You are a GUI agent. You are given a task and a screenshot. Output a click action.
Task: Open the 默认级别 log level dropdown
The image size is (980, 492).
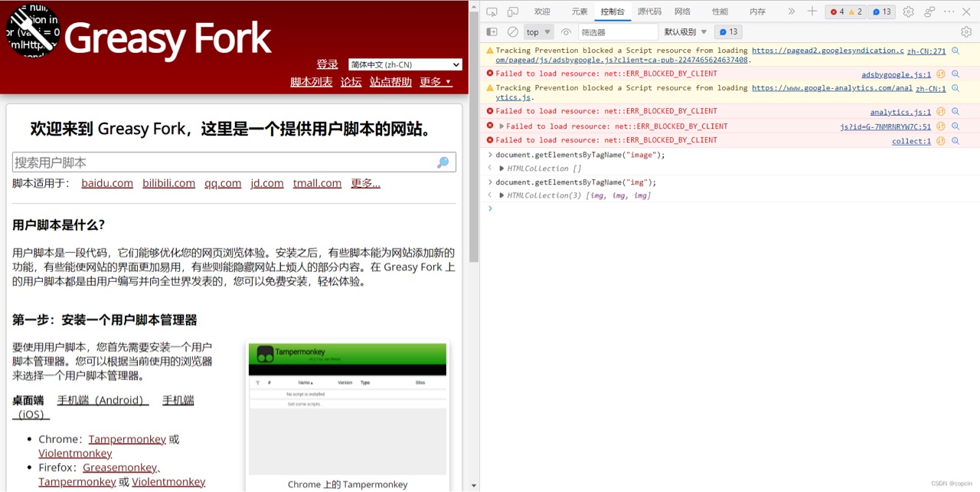(684, 32)
